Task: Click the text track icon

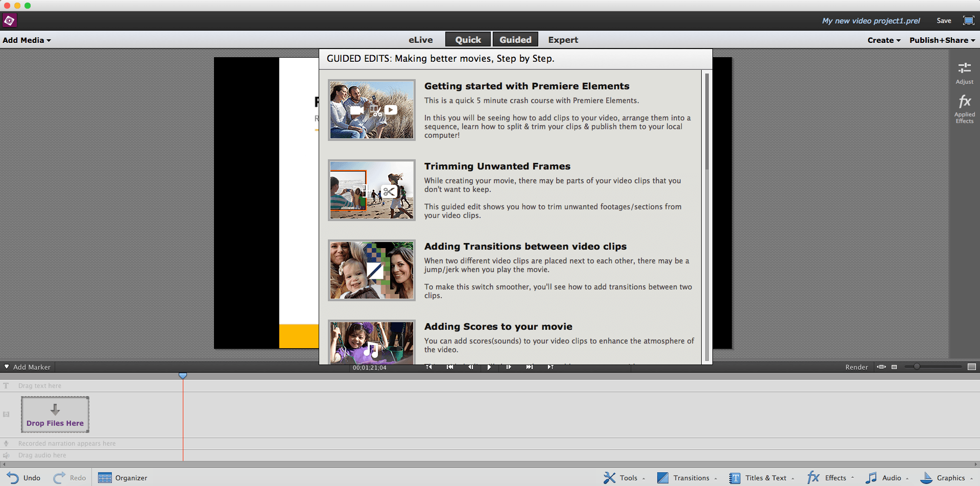Action: [6, 386]
